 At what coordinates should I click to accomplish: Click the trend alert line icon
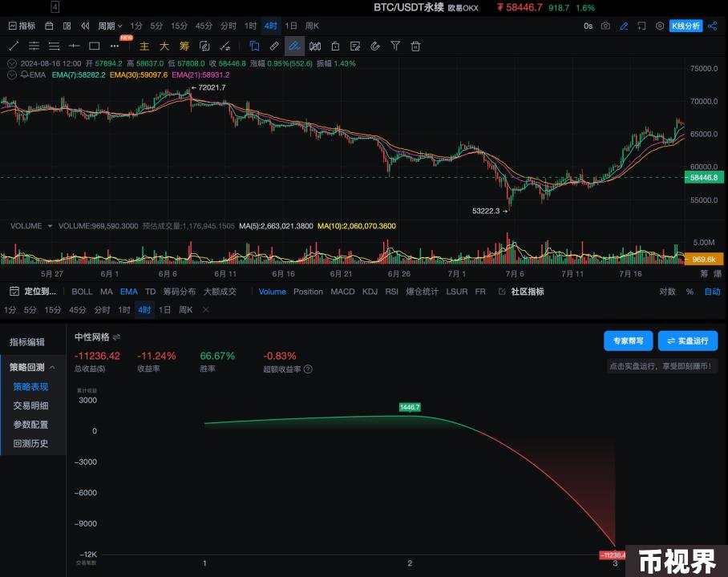click(x=225, y=46)
